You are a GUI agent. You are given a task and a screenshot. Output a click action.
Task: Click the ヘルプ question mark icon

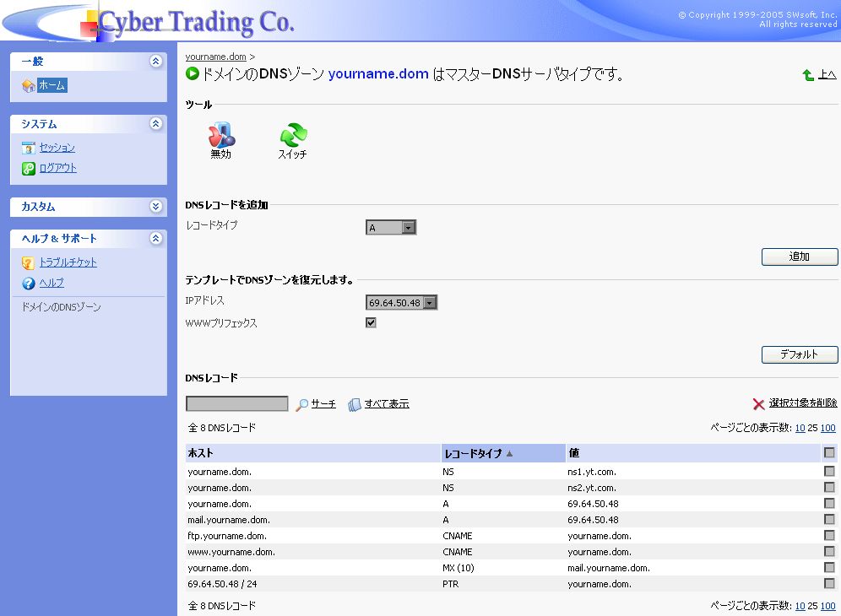(x=29, y=284)
